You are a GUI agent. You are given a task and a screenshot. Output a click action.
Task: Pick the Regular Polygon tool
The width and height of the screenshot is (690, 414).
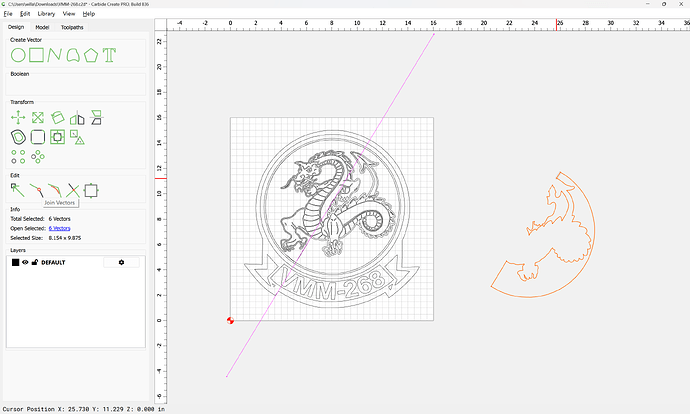[90, 55]
